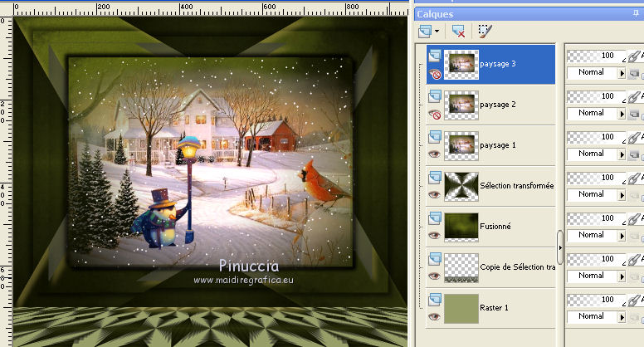Toggle link icon for Fusionné layer
Image resolution: width=644 pixels, height=347 pixels.
pyautogui.click(x=634, y=218)
